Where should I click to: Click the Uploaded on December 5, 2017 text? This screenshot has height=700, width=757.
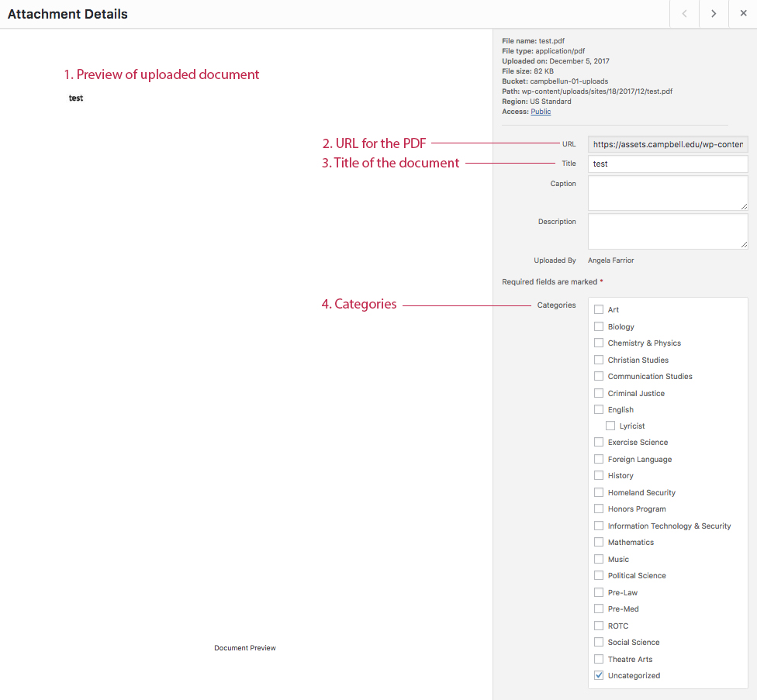[x=555, y=61]
